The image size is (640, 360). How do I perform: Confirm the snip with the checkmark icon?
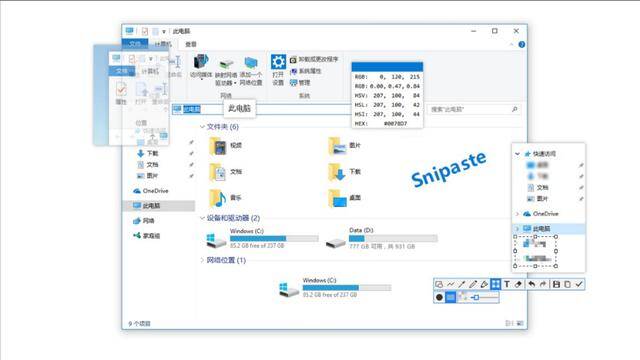579,284
